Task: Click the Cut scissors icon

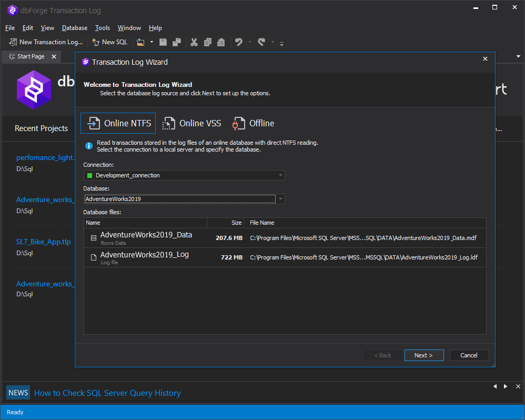Action: (194, 42)
